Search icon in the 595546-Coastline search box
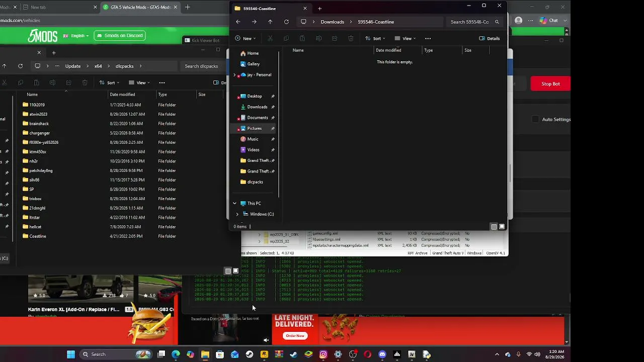This screenshot has width=644, height=362. coord(497,22)
